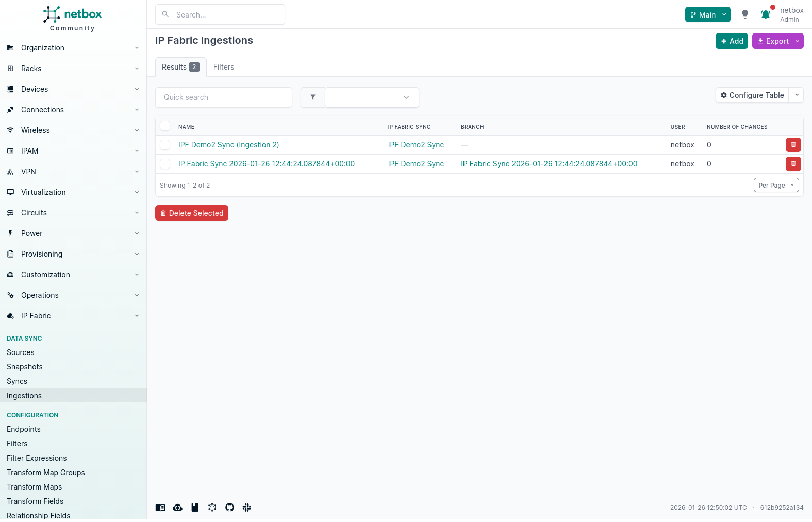This screenshot has width=812, height=522.
Task: Check the select-all checkbox in table header
Action: [165, 126]
